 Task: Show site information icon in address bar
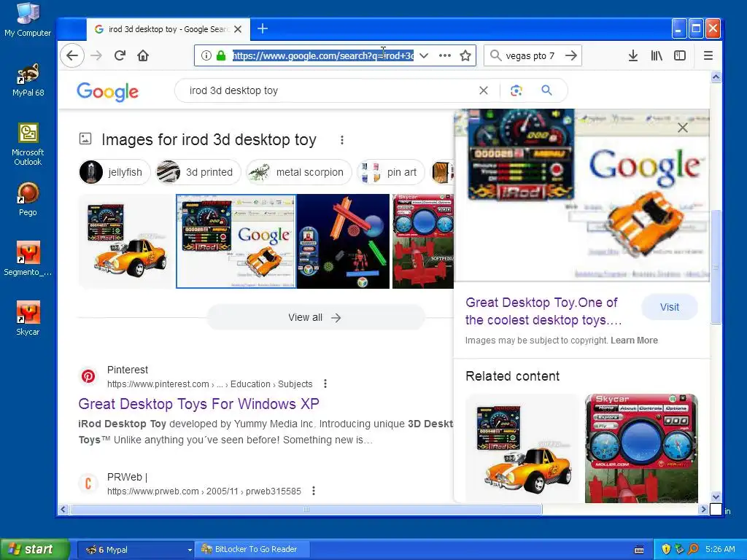(206, 55)
